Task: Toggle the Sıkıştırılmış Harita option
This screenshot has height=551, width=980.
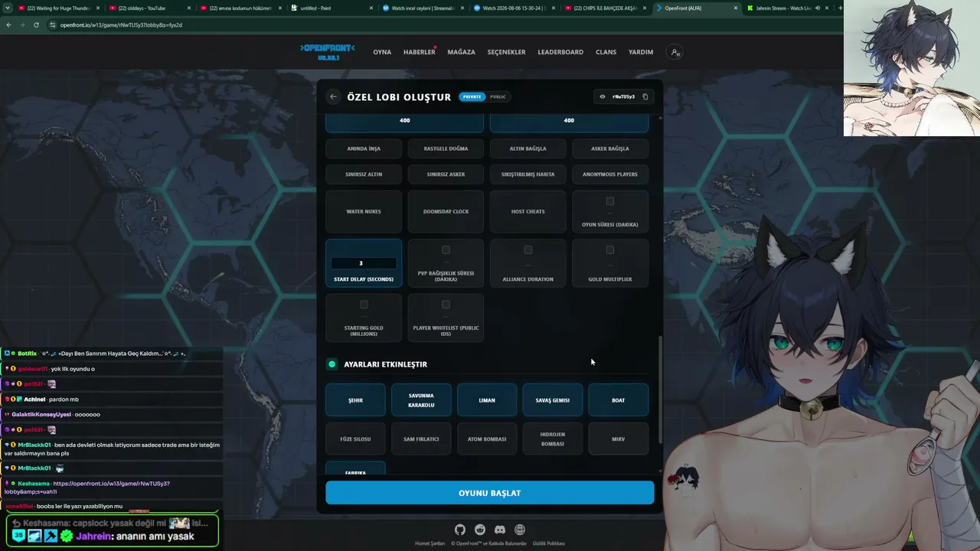Action: (528, 174)
